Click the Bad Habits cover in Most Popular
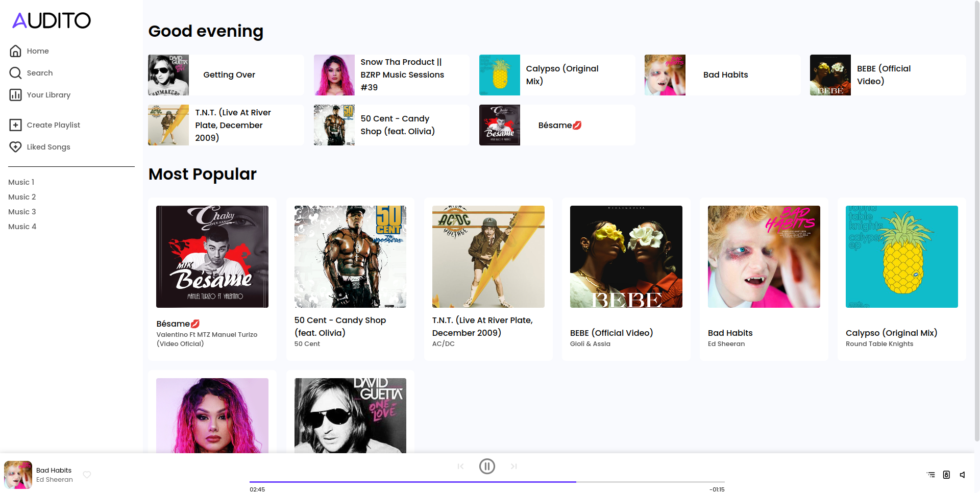Screen dimensions: 980x493 click(x=764, y=257)
